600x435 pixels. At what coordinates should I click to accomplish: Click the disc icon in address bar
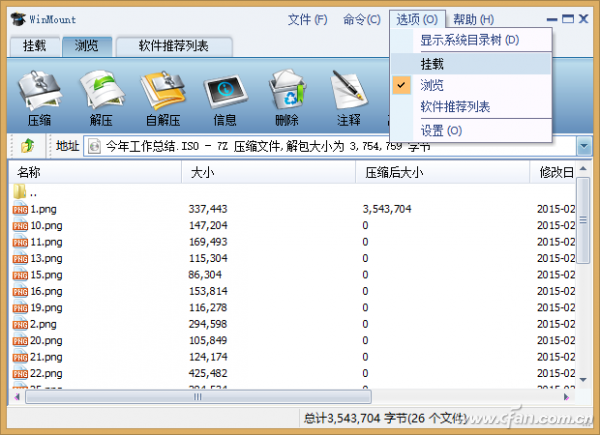(95, 146)
